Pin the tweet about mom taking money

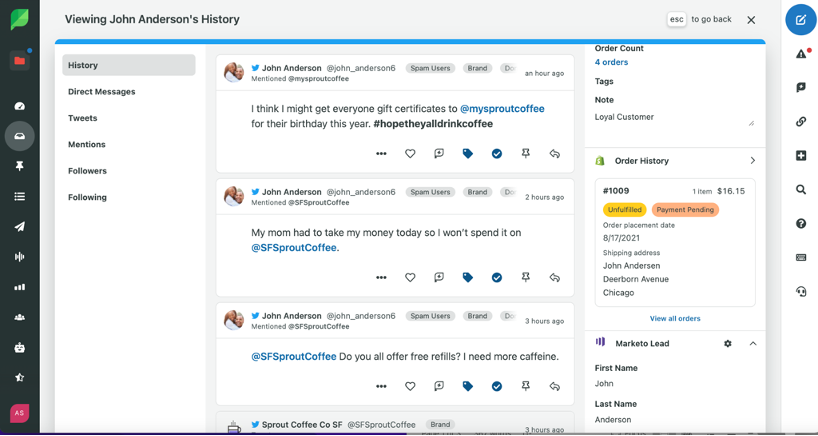(x=525, y=277)
